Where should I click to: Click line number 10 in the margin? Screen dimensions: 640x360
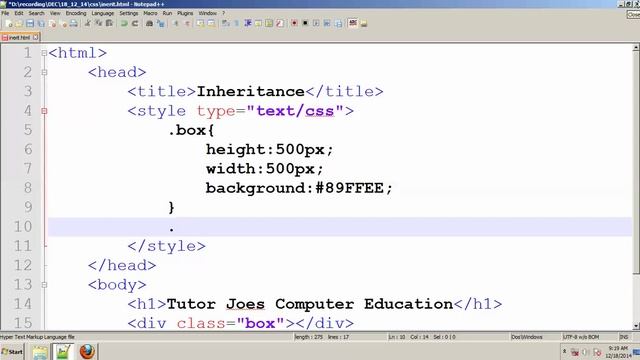point(22,227)
